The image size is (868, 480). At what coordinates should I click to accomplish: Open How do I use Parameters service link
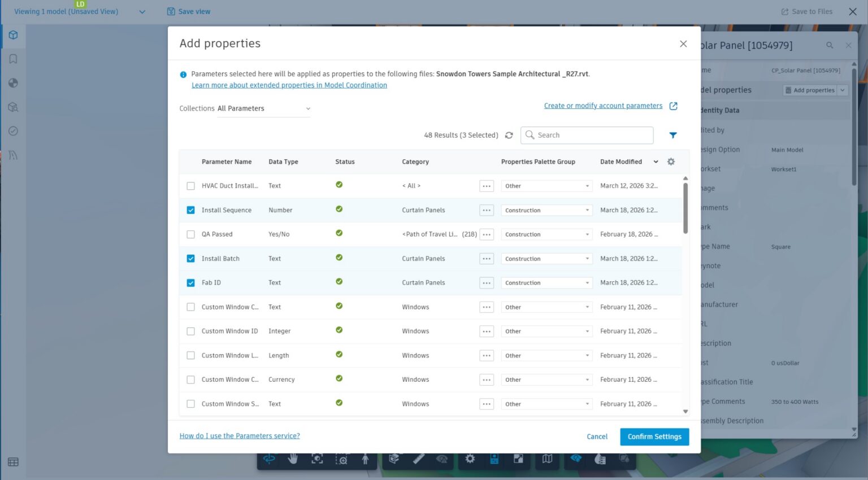(240, 436)
